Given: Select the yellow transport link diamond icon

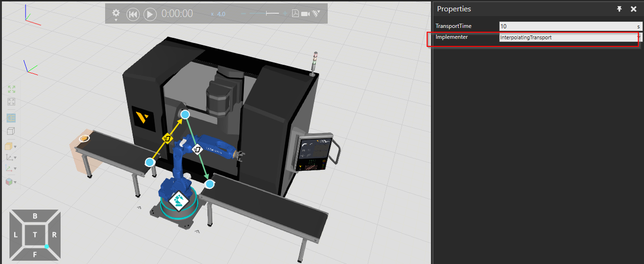Looking at the screenshot, I should point(167,138).
